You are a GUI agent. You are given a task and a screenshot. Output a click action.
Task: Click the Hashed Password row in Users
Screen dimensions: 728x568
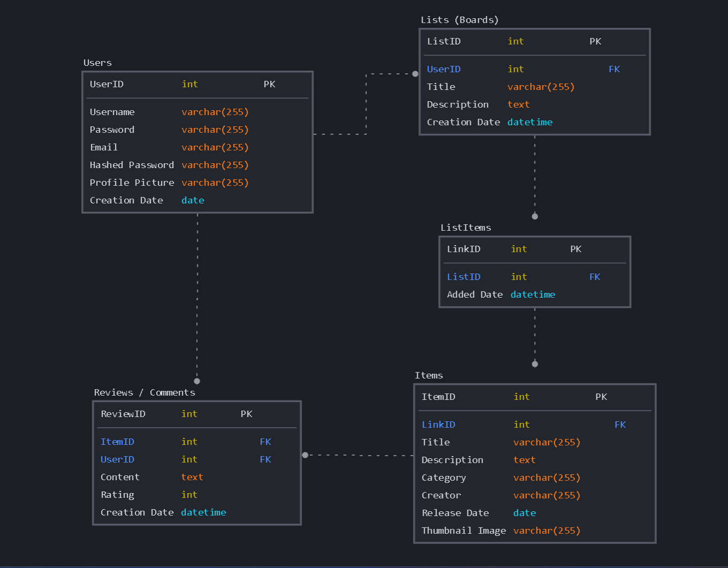[x=132, y=165]
